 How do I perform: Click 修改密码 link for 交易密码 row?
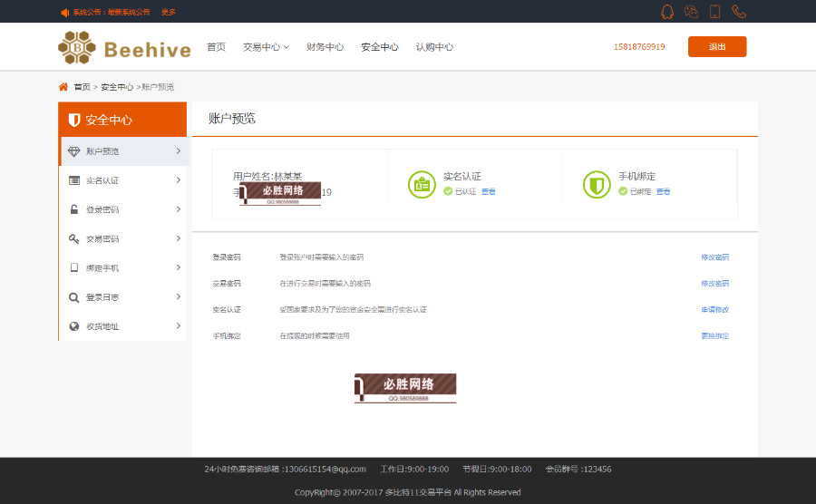pyautogui.click(x=715, y=284)
